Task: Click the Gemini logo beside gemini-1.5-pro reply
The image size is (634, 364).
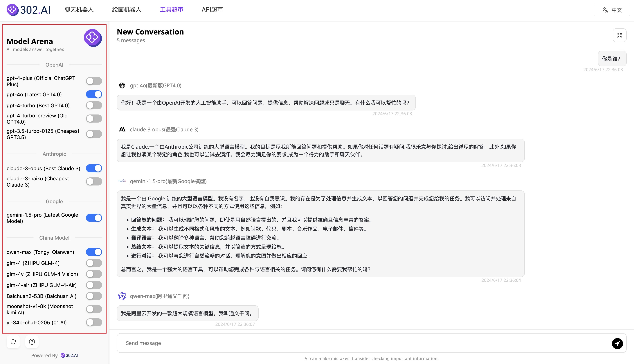Action: (122, 181)
